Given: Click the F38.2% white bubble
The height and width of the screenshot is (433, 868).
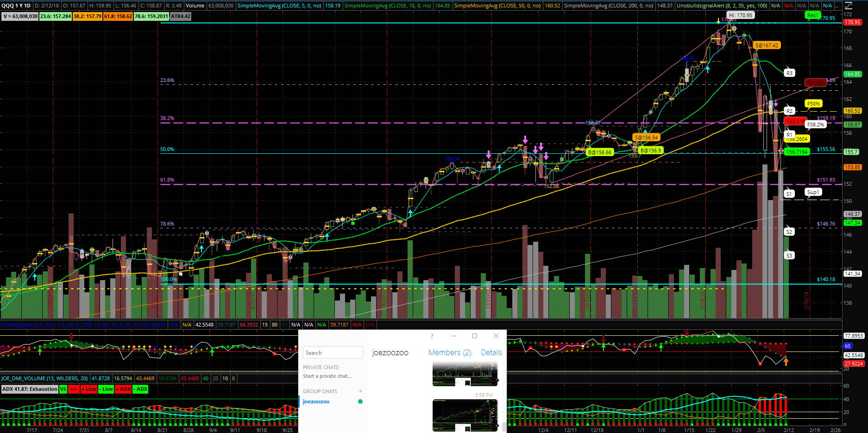Looking at the screenshot, I should click(x=816, y=125).
